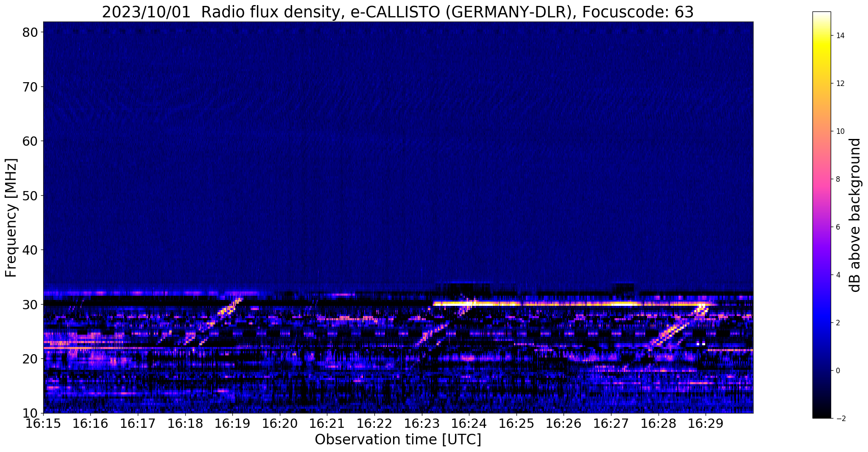This screenshot has height=452, width=868.
Task: Click the colorbar tick label 8
Action: [838, 179]
